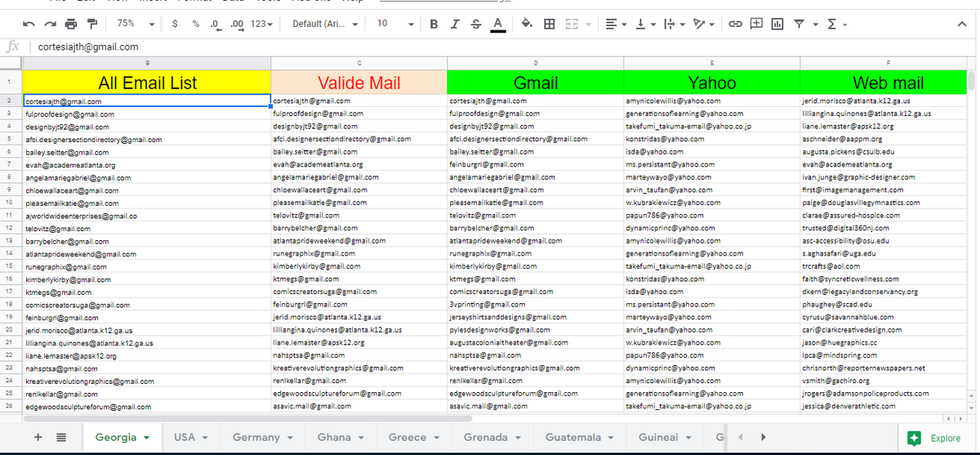
Task: Decrease decimal places icon
Action: [x=216, y=24]
